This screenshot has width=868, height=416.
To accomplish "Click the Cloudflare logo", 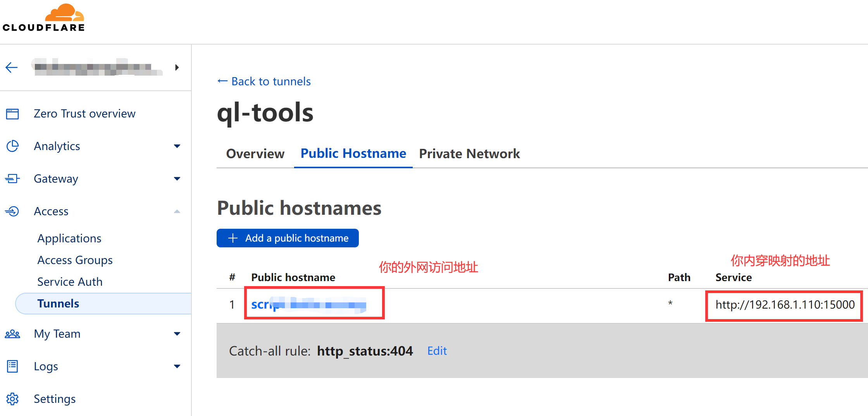I will click(43, 18).
